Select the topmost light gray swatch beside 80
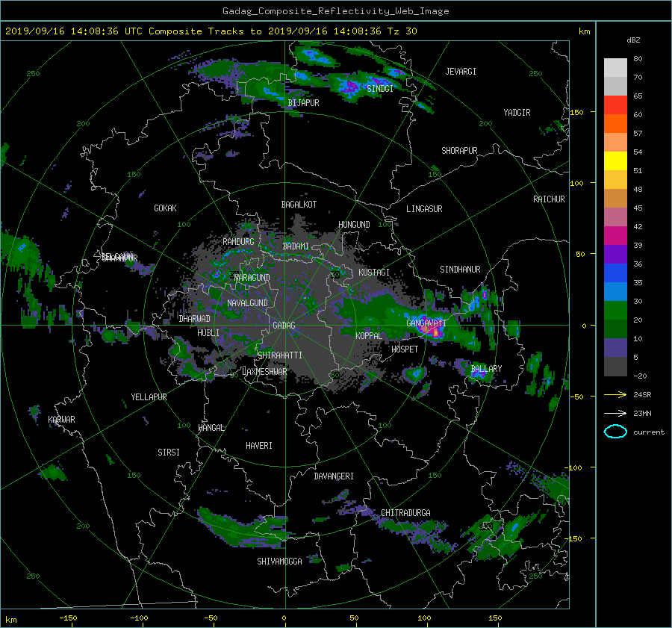The image size is (672, 628). [615, 67]
